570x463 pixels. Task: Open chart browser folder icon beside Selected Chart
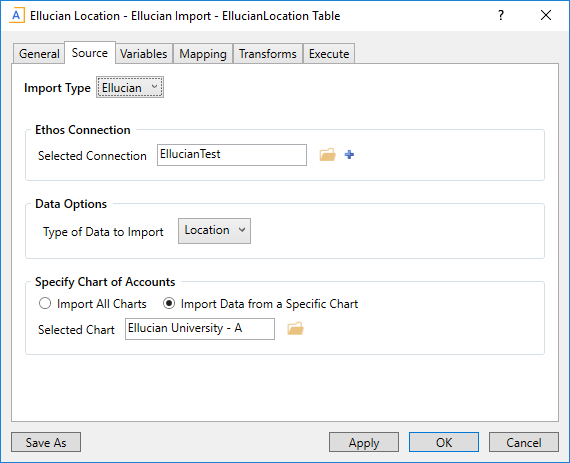coord(295,329)
